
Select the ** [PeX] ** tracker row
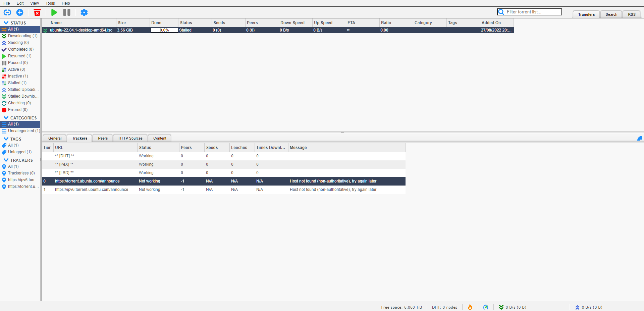coord(224,164)
